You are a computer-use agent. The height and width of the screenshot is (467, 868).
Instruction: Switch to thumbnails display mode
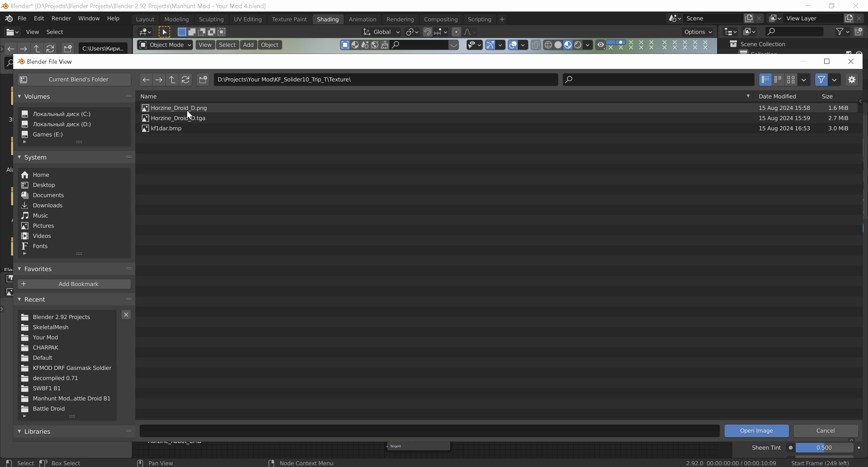(x=791, y=79)
